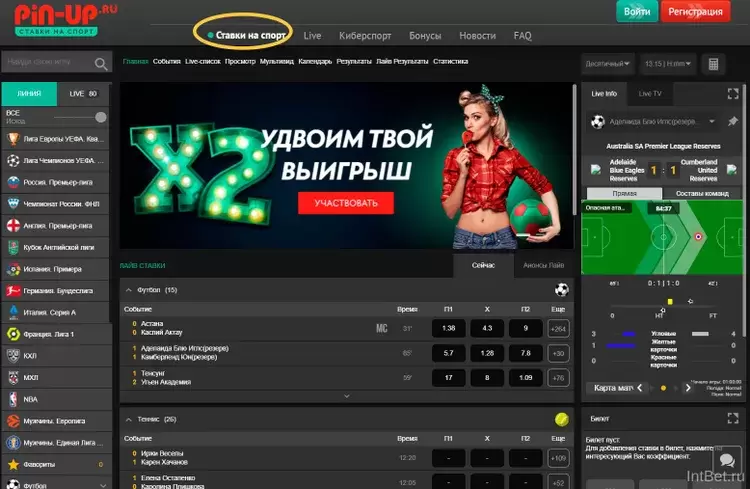Select Россия Премьер-лига icon
This screenshot has height=489, width=750.
(13, 182)
